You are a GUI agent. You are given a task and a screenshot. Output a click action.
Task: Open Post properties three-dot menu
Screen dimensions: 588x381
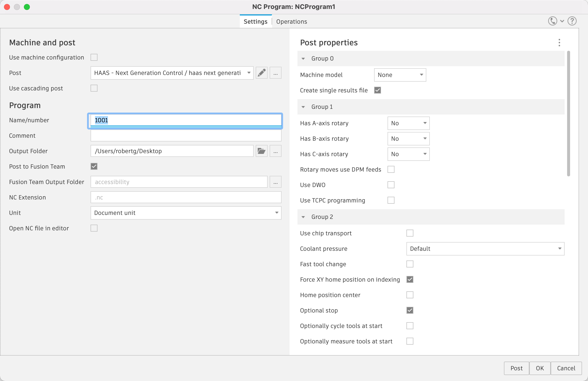click(x=559, y=43)
